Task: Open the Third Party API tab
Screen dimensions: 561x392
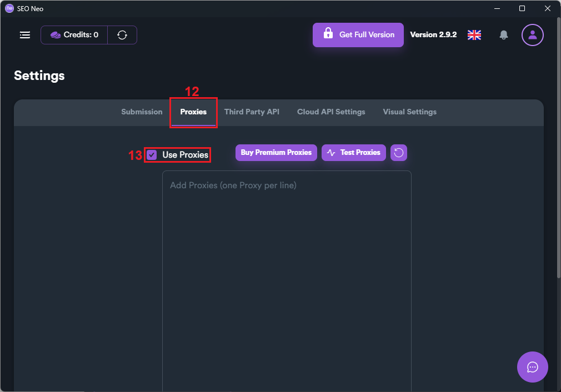Action: tap(252, 112)
